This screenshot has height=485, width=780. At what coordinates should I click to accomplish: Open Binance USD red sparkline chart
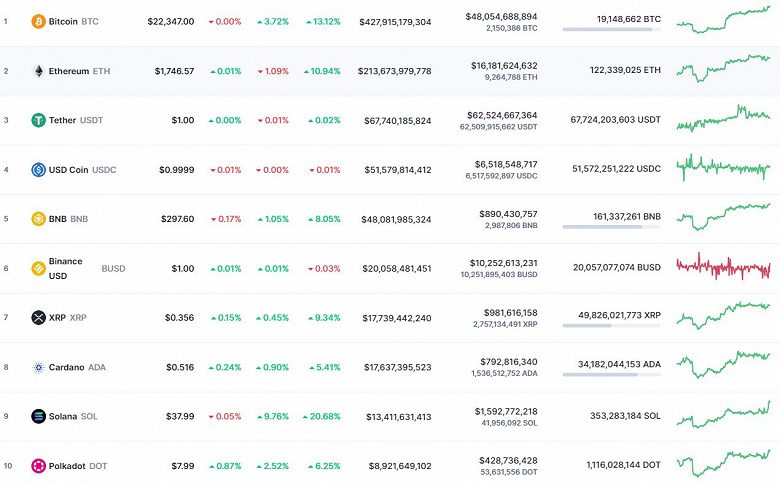point(723,267)
